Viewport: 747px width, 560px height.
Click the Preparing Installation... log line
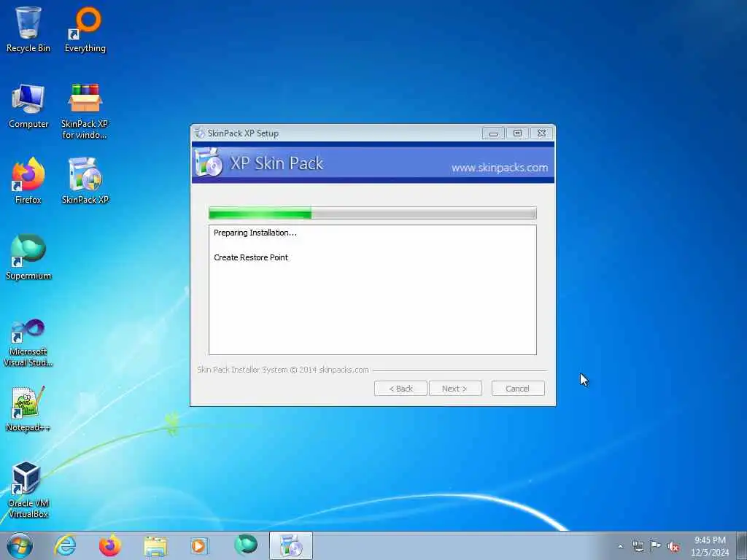coord(255,233)
